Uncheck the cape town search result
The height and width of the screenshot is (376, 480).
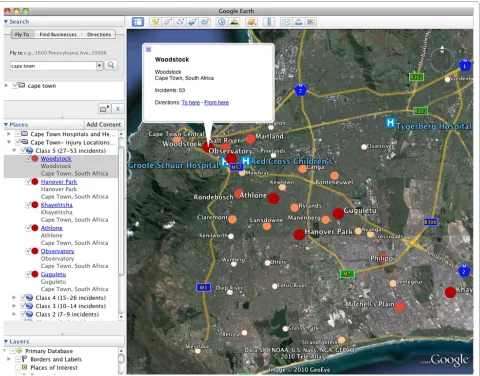pos(15,86)
